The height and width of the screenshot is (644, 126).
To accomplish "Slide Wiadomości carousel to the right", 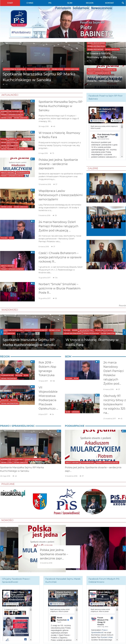I will (124, 332).
